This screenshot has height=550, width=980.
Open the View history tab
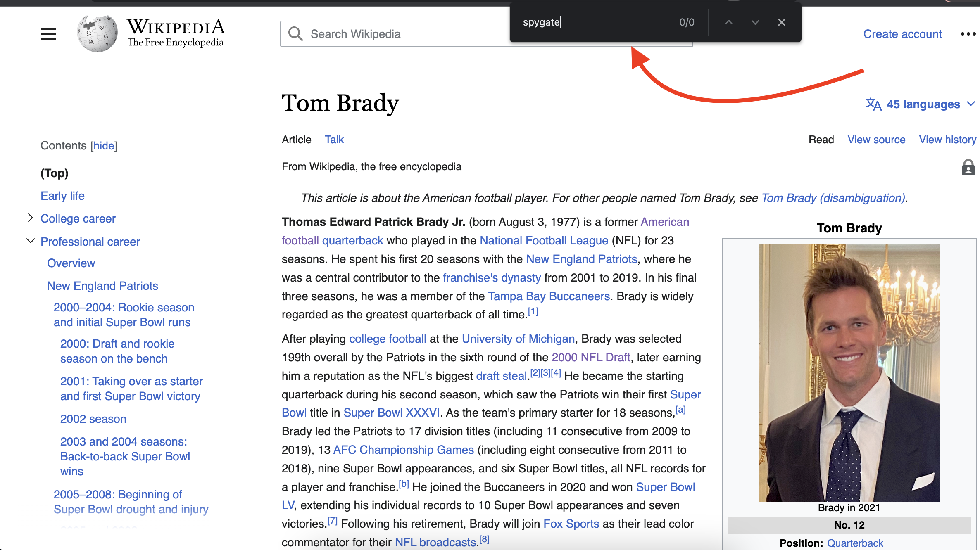coord(947,140)
